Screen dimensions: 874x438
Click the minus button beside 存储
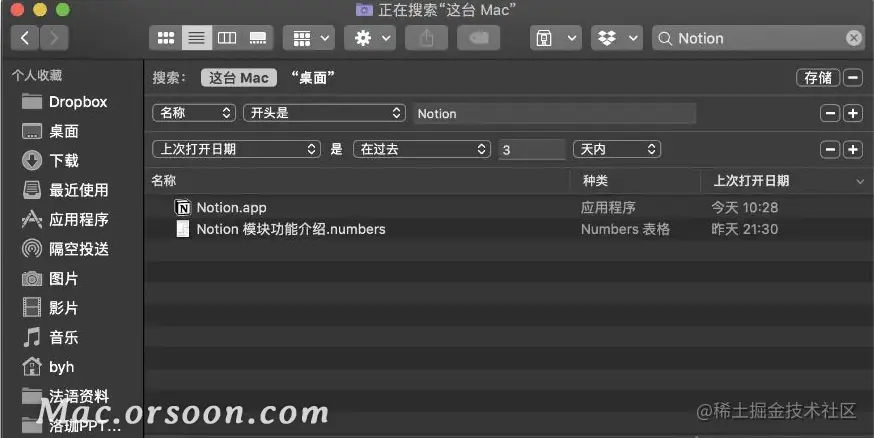coord(853,78)
